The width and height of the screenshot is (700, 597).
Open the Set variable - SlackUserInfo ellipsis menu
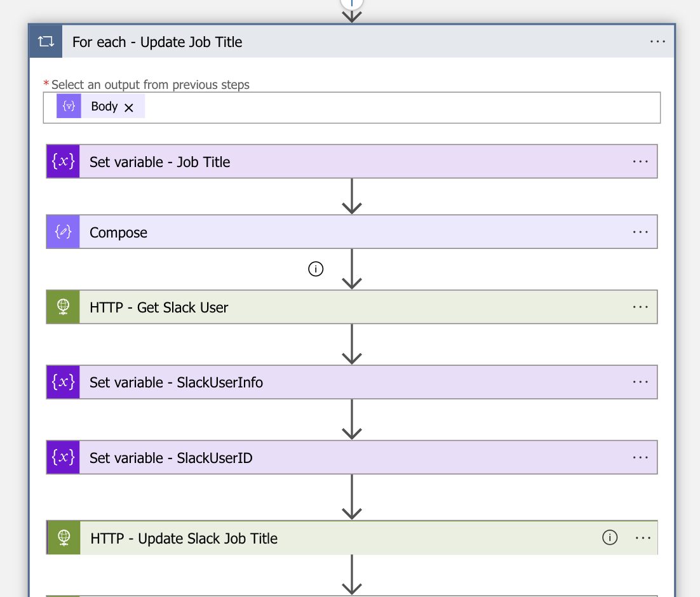(x=640, y=382)
